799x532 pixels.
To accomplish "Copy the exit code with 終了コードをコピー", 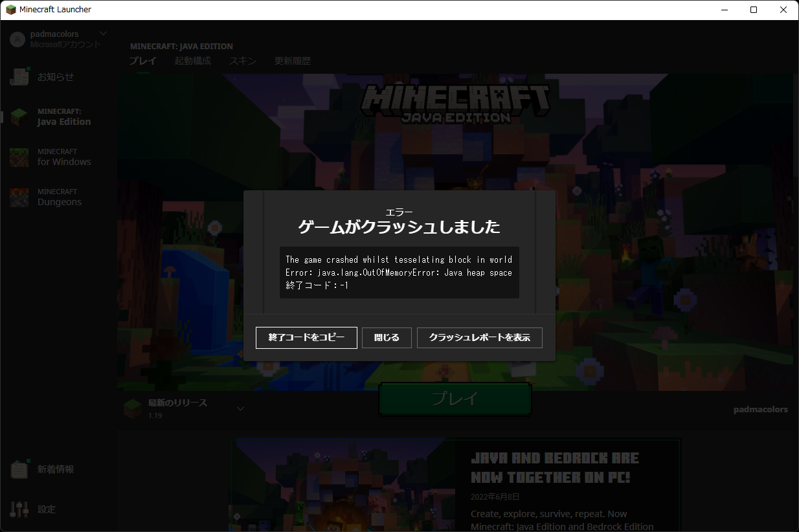I will click(306, 338).
